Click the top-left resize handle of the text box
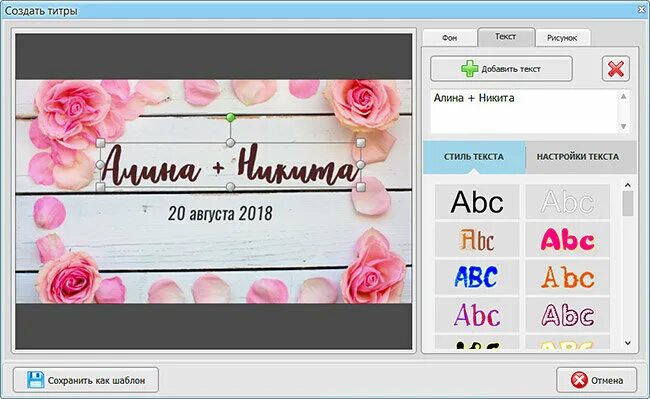The height and width of the screenshot is (399, 650). [100, 143]
